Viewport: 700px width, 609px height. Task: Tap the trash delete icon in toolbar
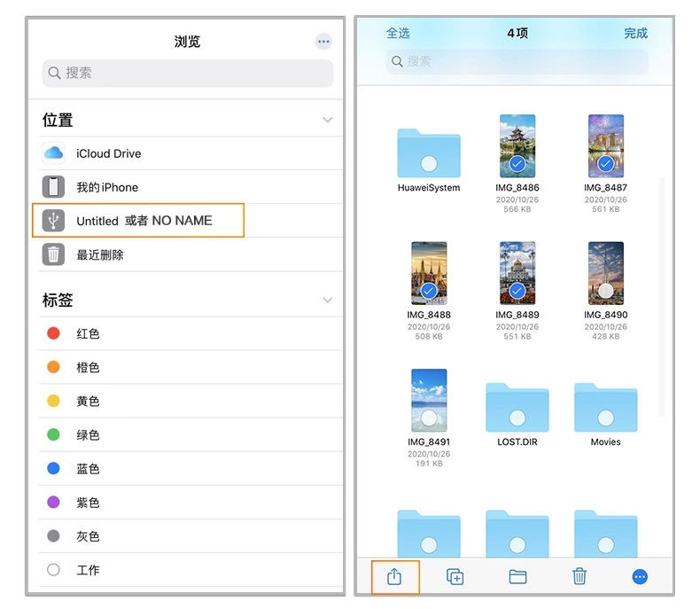(579, 576)
